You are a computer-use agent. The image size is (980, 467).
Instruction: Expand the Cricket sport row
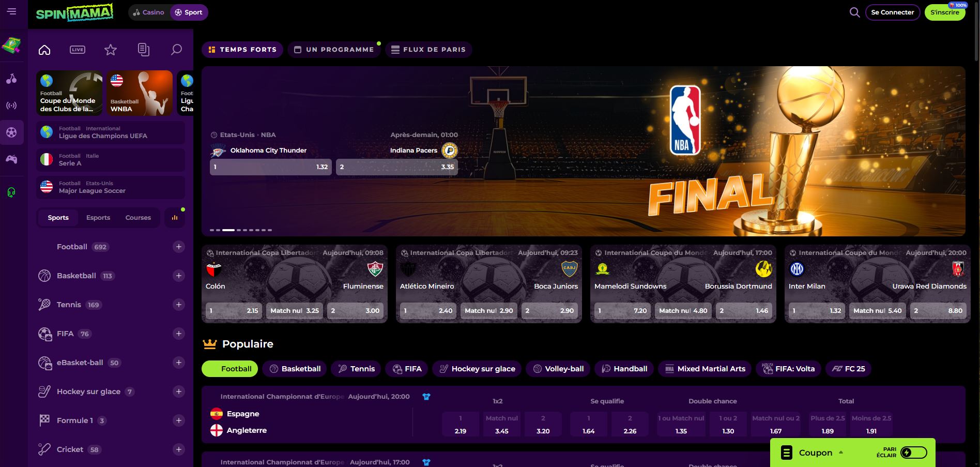(178, 449)
